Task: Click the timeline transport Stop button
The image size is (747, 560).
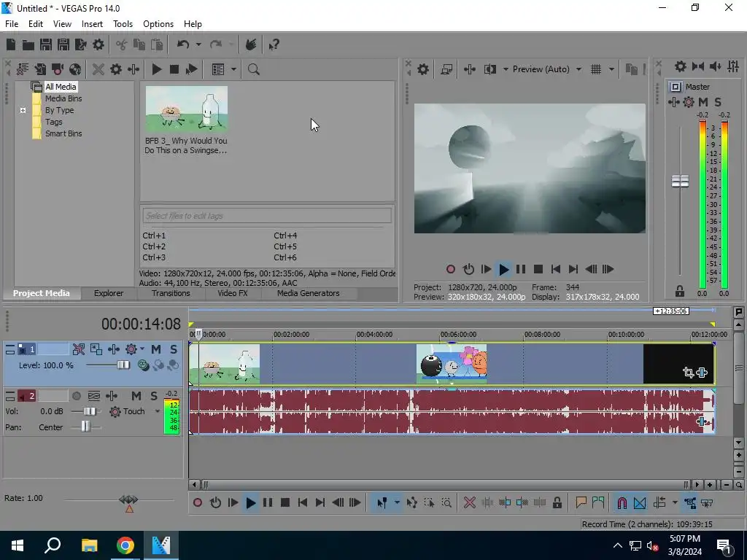Action: [x=285, y=502]
